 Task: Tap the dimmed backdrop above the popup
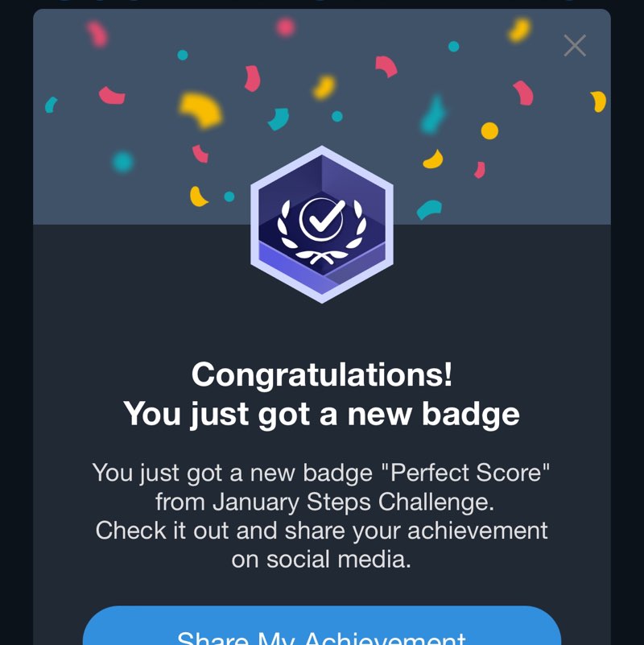tap(322, 3)
